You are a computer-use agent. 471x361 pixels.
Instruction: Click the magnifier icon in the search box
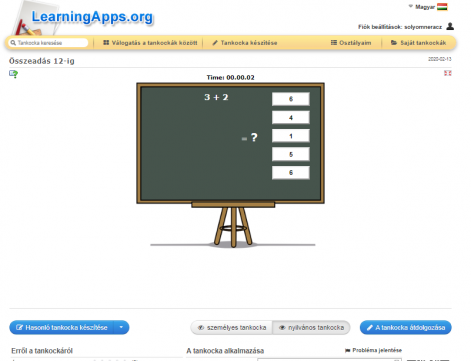coord(13,43)
